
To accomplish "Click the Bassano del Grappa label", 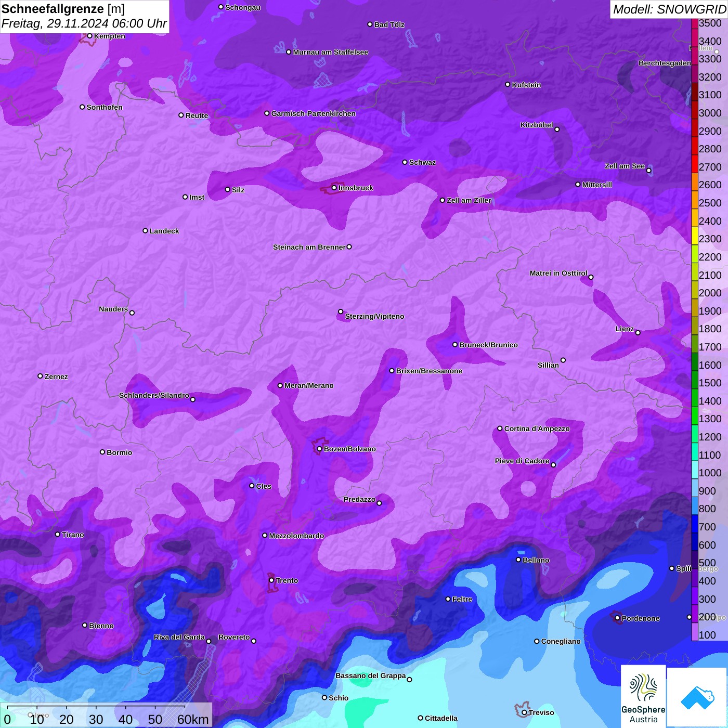I will 371,675.
